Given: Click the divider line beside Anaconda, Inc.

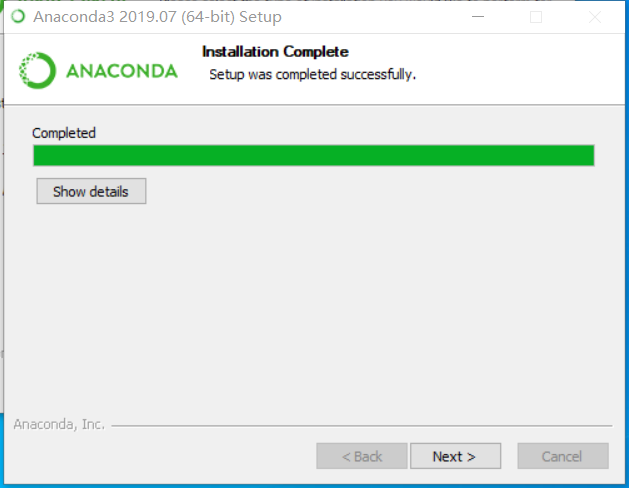Looking at the screenshot, I should pyautogui.click(x=362, y=425).
